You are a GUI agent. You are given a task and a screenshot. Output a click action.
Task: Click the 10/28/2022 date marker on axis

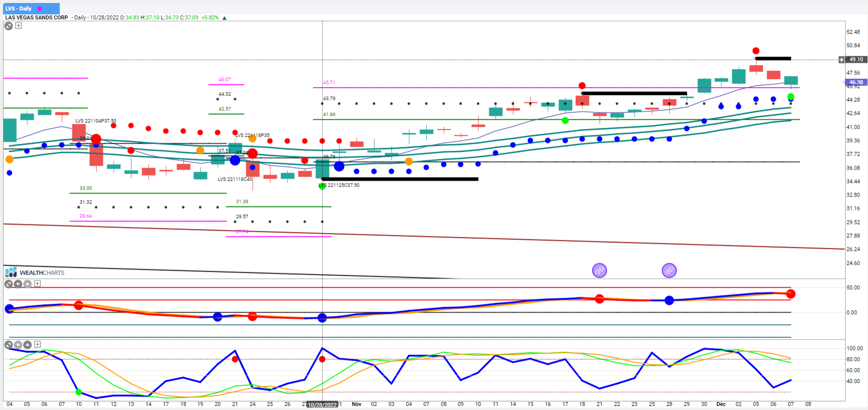(x=323, y=405)
